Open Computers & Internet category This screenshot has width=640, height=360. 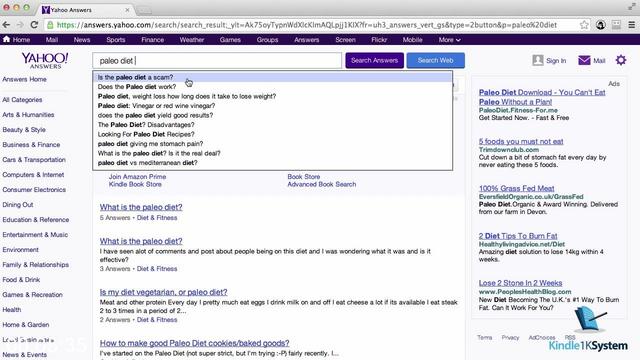pos(33,175)
